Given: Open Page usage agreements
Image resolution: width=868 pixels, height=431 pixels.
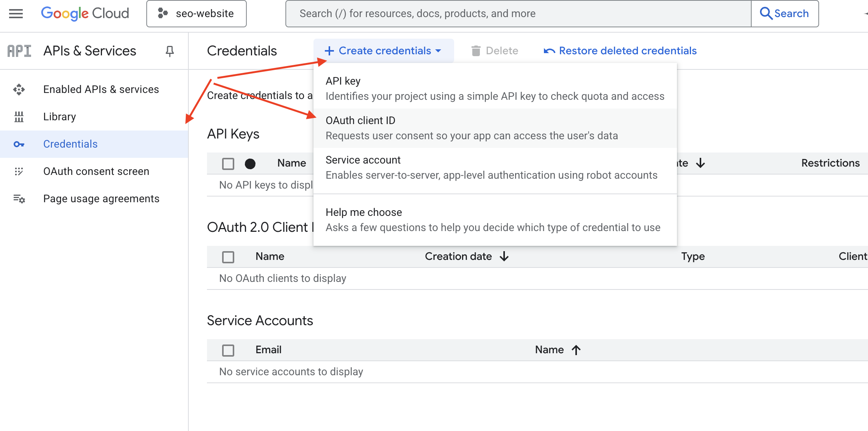Looking at the screenshot, I should pos(94,199).
